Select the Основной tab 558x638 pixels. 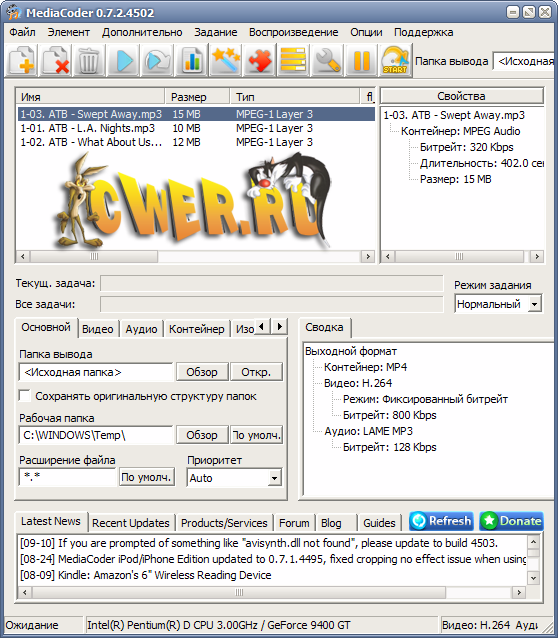46,327
